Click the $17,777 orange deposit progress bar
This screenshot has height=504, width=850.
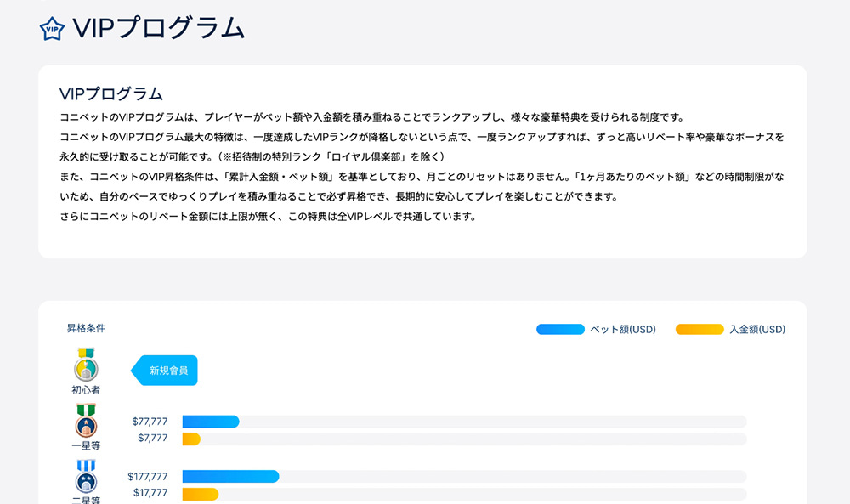pos(201,495)
